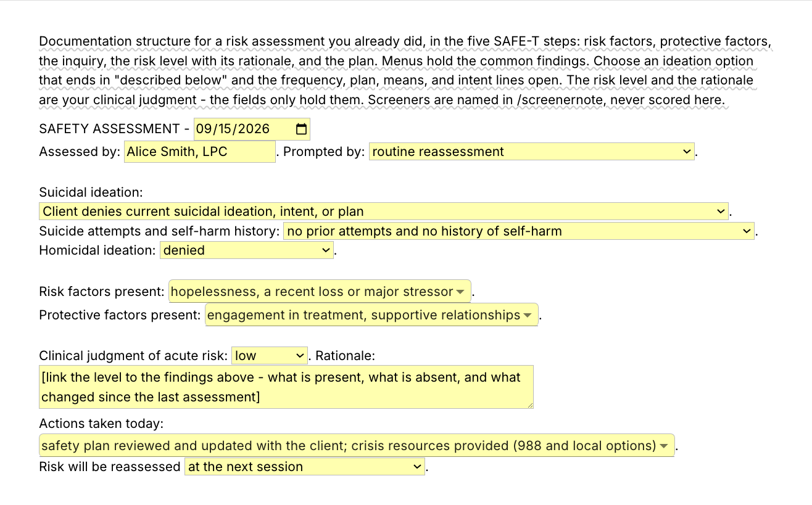Viewport: 812px width, 505px height.
Task: Expand the Protective factors present multi-select
Action: (x=371, y=315)
